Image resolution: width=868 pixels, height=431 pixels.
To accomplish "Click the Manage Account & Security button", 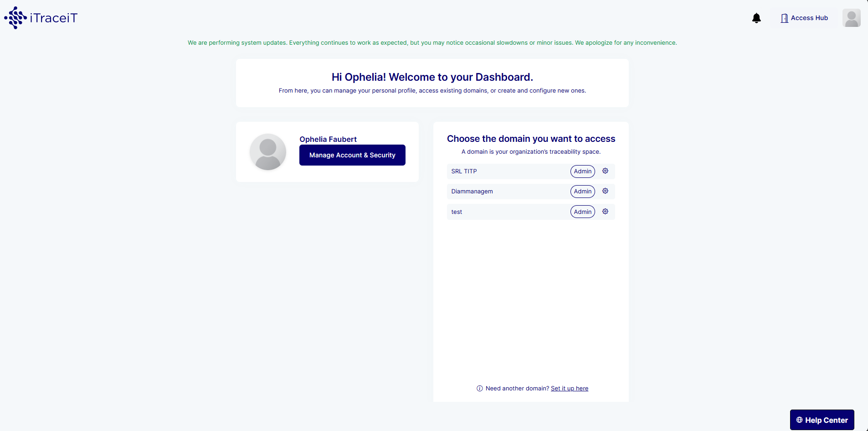I will pos(352,155).
